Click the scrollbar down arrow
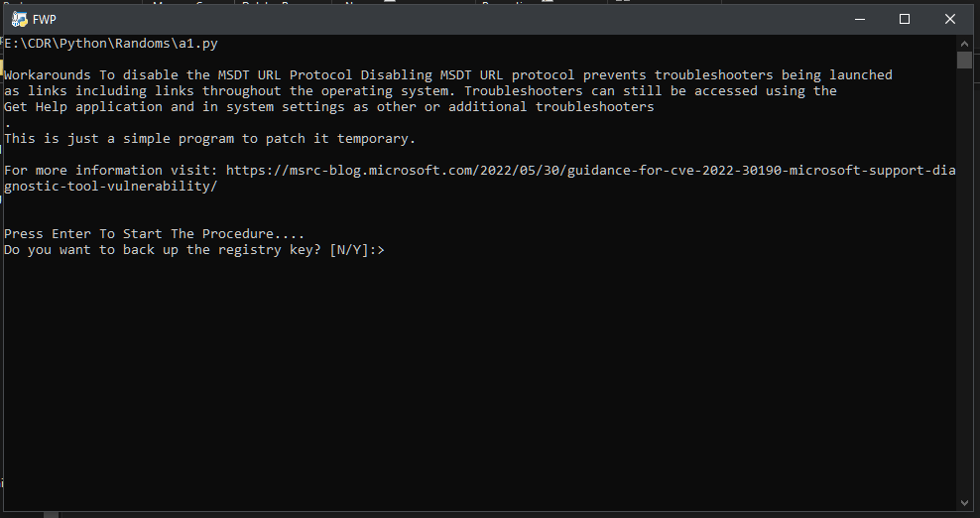 click(x=964, y=502)
